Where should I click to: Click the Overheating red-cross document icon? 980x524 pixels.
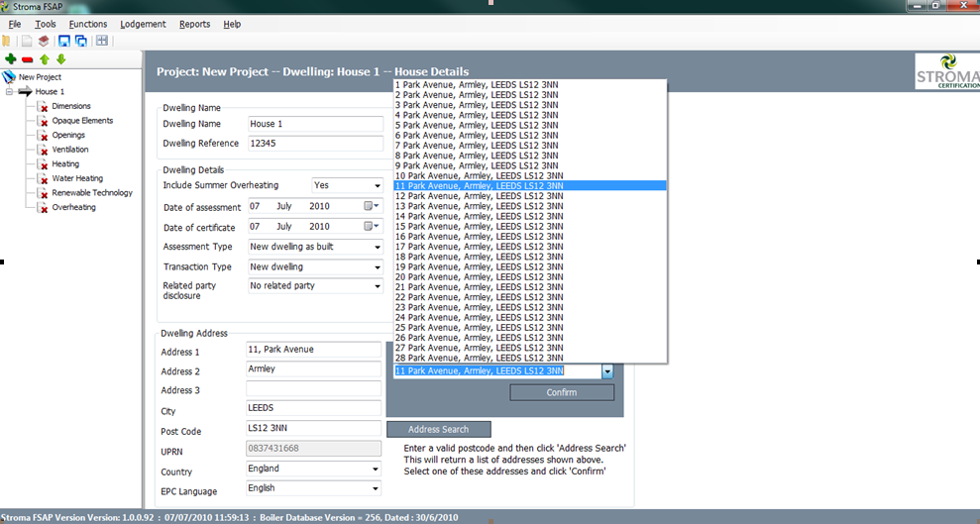[43, 207]
